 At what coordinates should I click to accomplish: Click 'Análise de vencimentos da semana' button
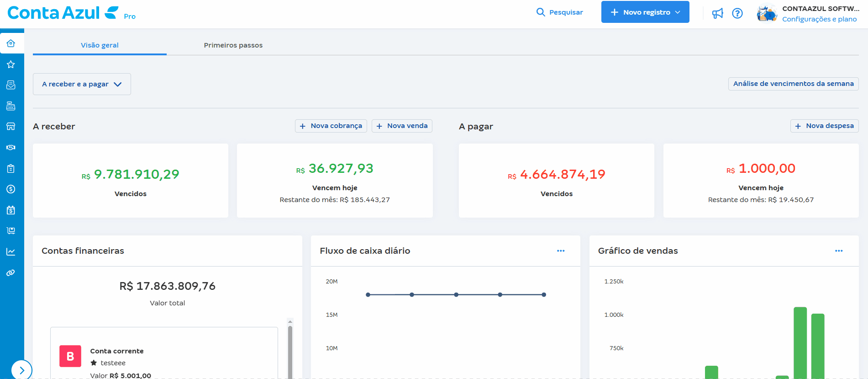coord(793,84)
